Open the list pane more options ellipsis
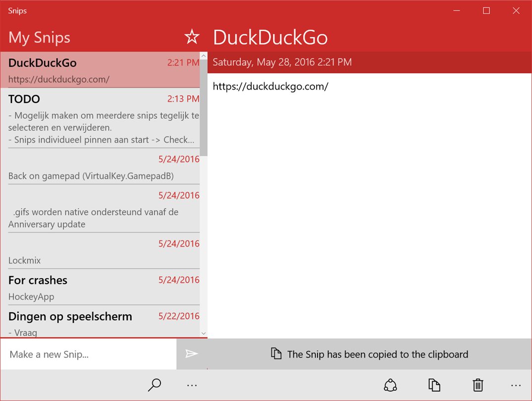Screen dimensions: 532x401 [x=192, y=386]
